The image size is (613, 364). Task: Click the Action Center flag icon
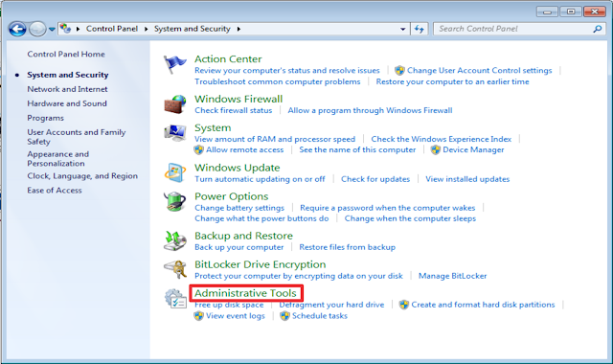[x=174, y=64]
